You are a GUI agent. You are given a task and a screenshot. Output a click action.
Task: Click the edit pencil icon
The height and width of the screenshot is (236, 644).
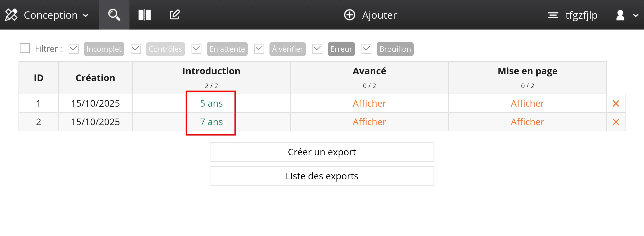[175, 15]
